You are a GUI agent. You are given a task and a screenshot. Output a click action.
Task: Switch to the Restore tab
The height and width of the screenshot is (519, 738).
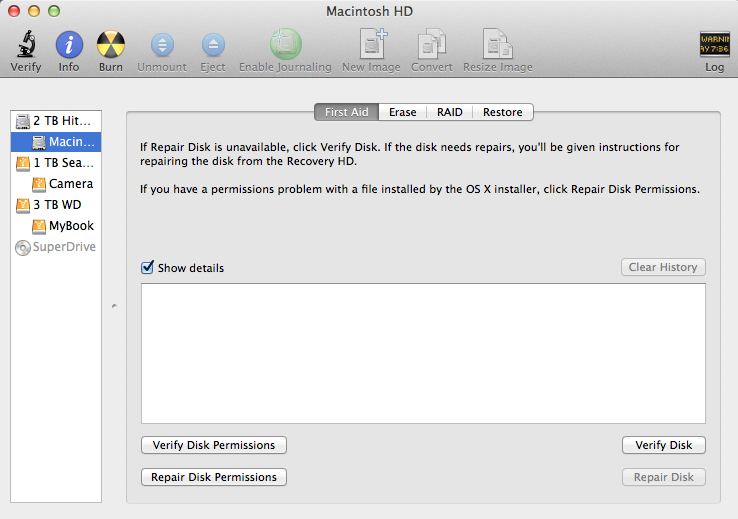click(x=503, y=112)
